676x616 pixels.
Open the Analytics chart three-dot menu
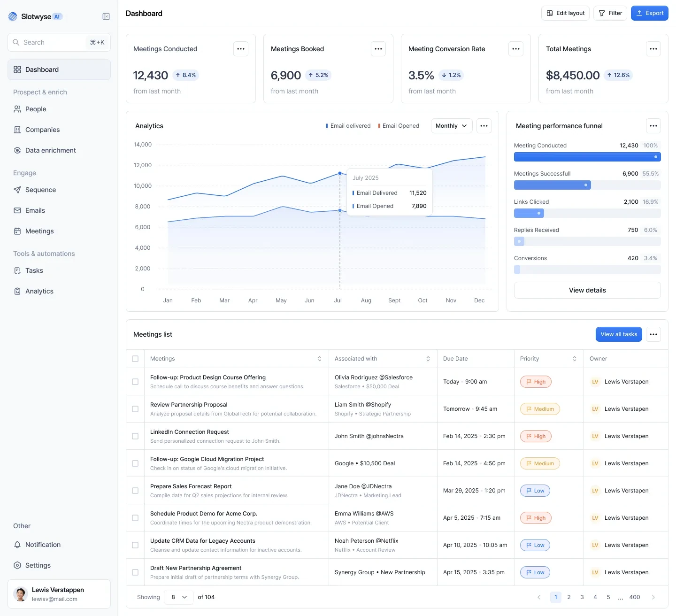(484, 126)
